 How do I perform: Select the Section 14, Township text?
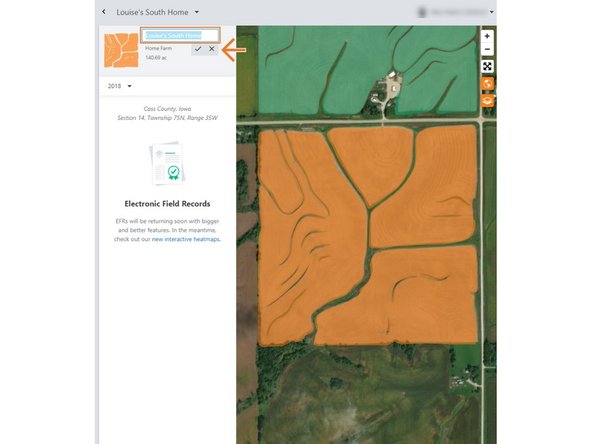click(167, 118)
